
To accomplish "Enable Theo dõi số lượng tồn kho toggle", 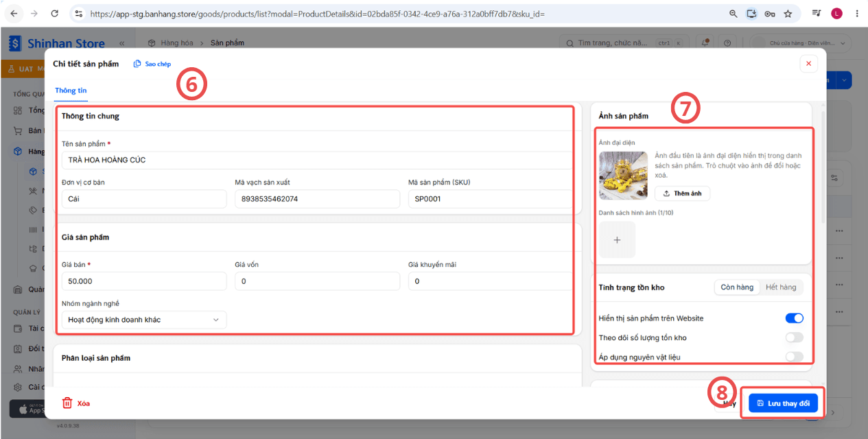I will click(794, 337).
